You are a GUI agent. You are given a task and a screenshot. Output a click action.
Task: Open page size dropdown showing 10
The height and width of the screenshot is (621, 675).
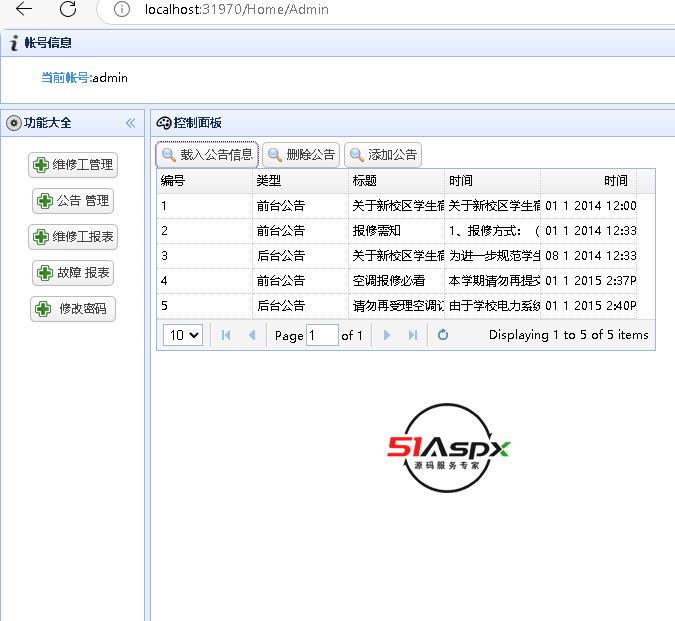[x=183, y=335]
